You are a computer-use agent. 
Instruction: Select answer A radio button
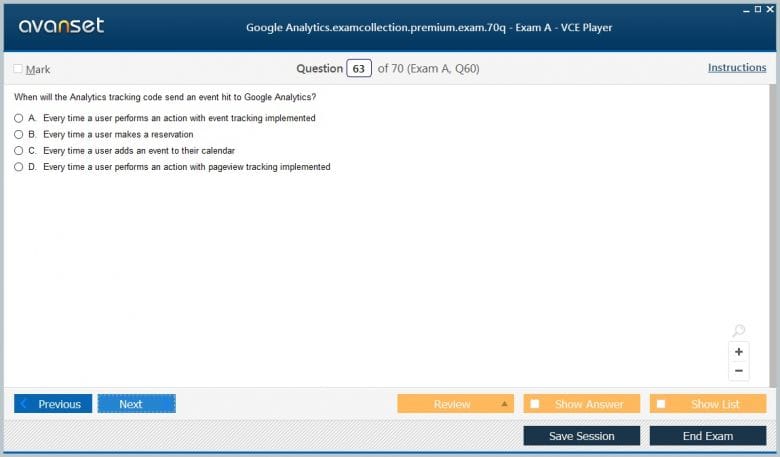(18, 118)
